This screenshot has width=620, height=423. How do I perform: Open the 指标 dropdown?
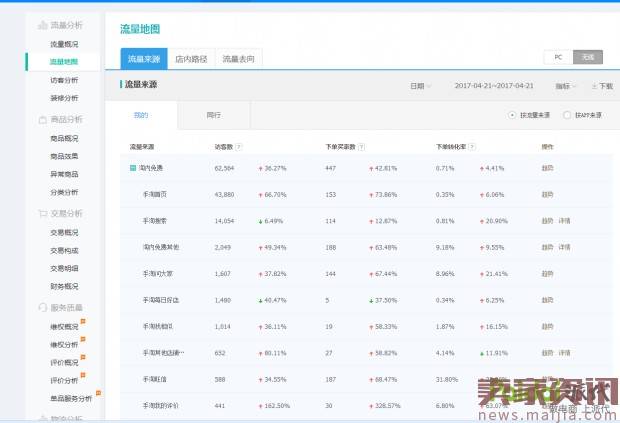point(565,86)
